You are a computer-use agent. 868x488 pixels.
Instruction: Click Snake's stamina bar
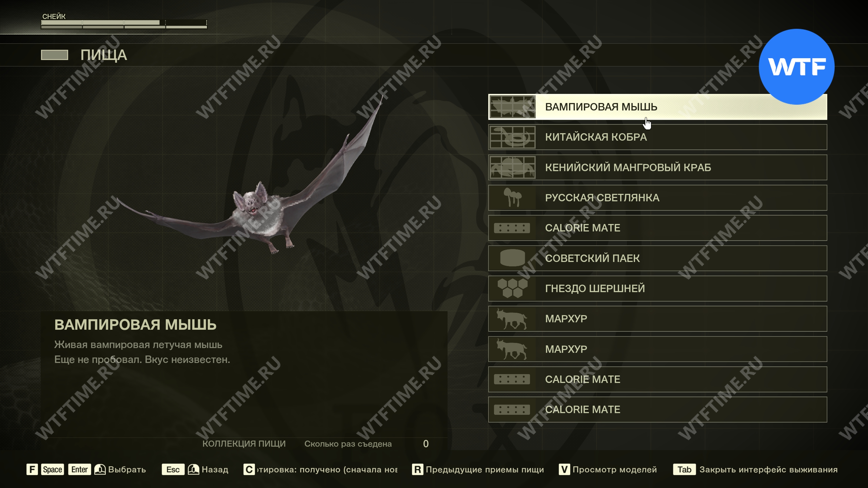click(124, 24)
